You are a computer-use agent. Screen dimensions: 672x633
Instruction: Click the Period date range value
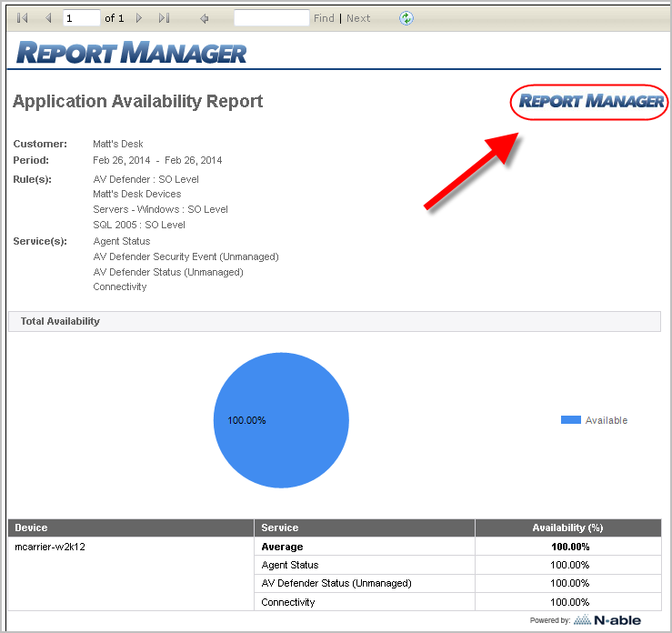(157, 160)
